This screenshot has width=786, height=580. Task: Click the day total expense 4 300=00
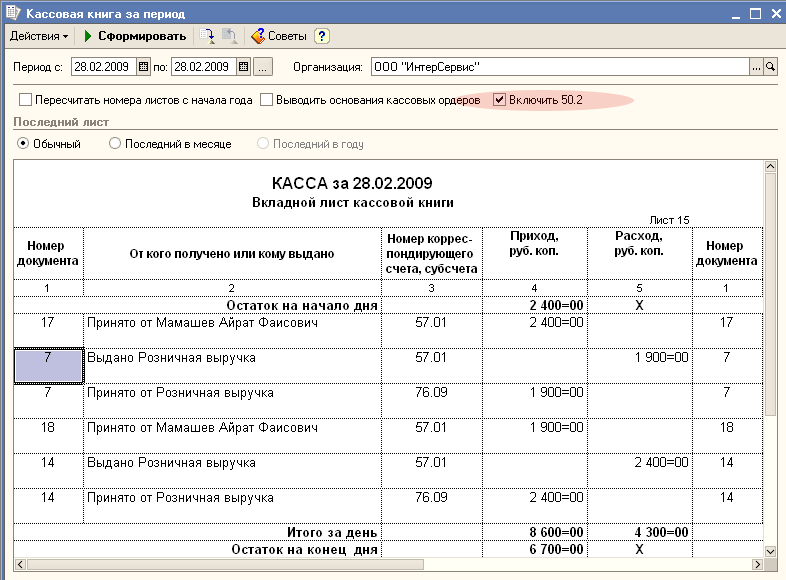tap(661, 532)
